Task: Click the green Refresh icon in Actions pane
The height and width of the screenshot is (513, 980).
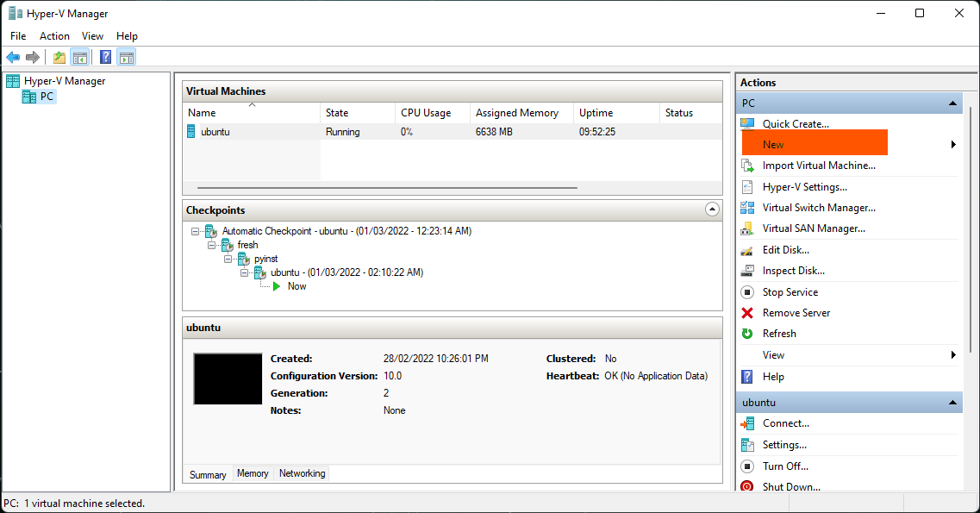Action: [x=746, y=334]
